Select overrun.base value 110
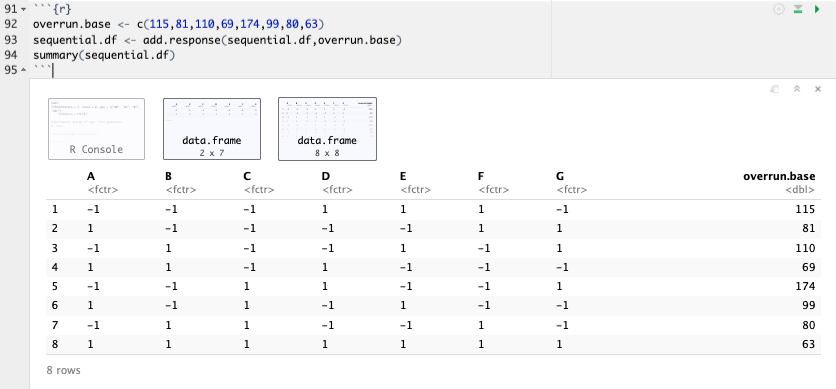 pyautogui.click(x=805, y=248)
